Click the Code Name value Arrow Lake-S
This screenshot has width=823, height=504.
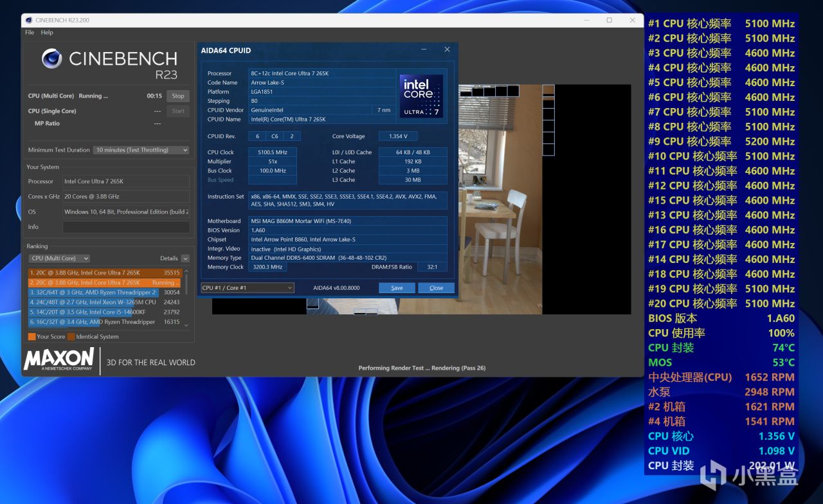click(321, 83)
